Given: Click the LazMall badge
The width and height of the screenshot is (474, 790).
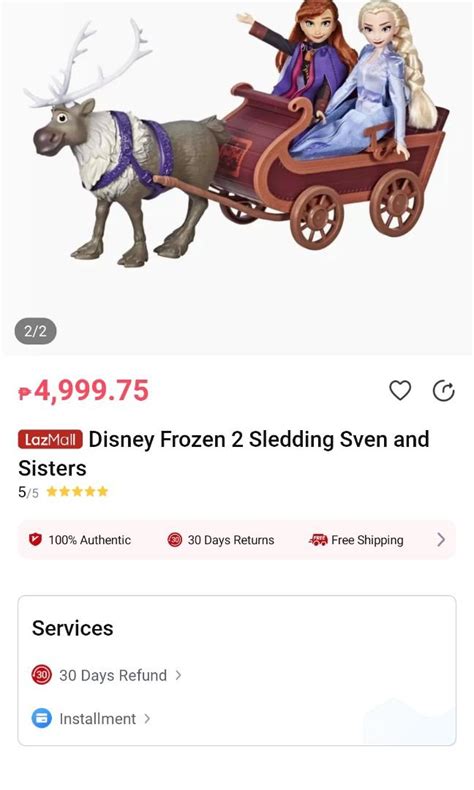Looking at the screenshot, I should click(50, 440).
